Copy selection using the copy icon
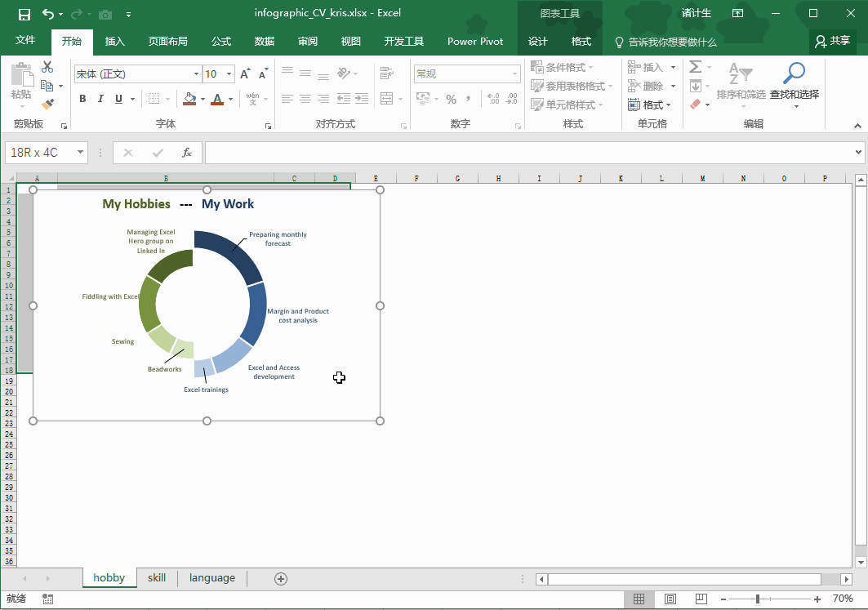868x610 pixels. pyautogui.click(x=47, y=86)
